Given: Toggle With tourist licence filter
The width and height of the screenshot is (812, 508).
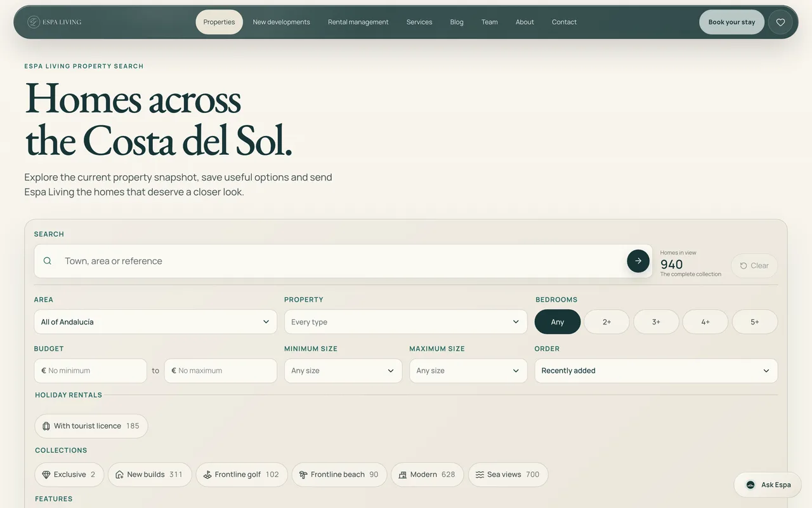Looking at the screenshot, I should tap(91, 426).
